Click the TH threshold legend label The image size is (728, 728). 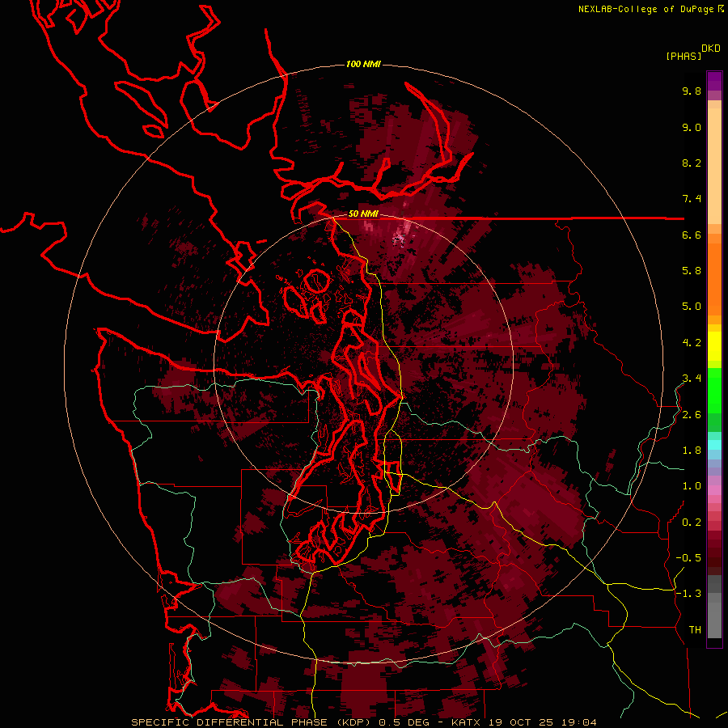pos(695,630)
